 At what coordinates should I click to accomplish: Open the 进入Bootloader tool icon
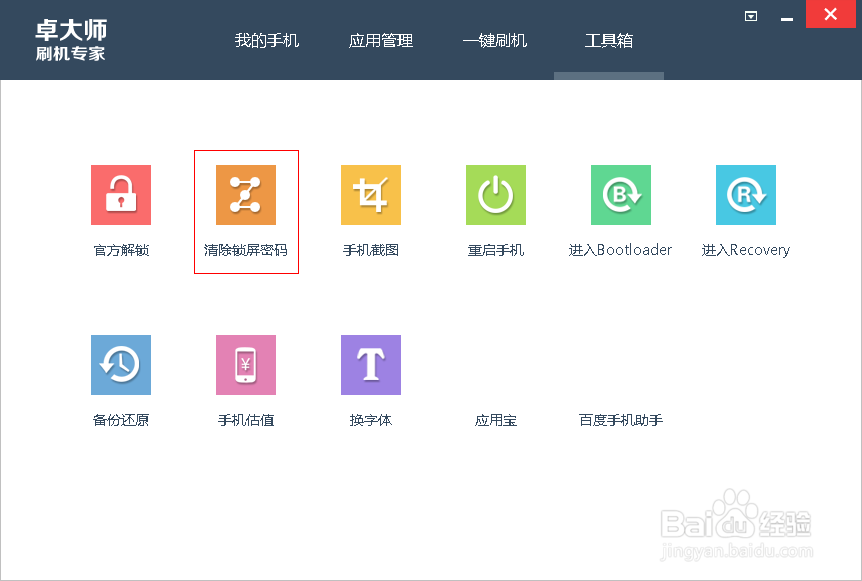621,194
